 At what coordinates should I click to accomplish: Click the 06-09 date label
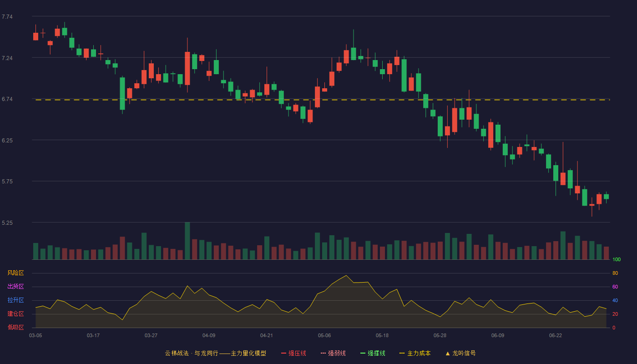point(498,335)
